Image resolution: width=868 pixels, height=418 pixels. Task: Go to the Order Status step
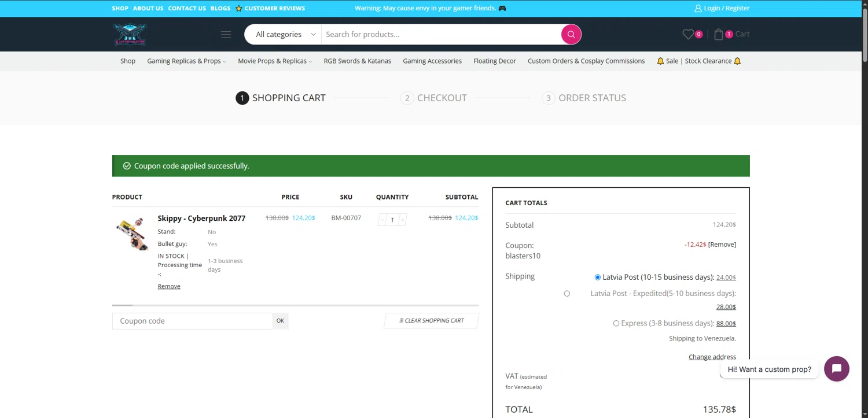tap(584, 98)
